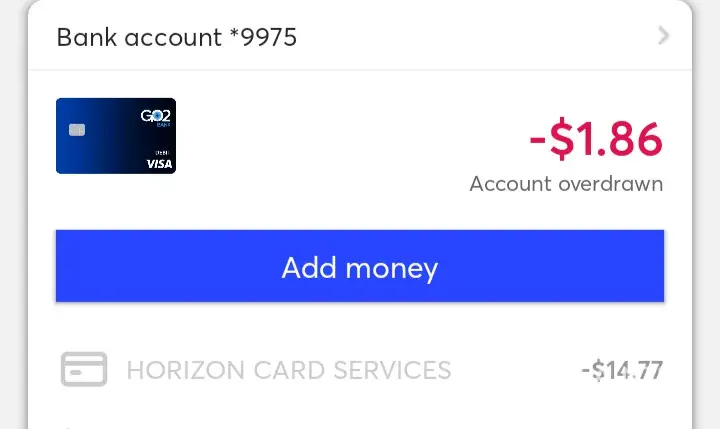Viewport: 720px width, 429px height.
Task: Tap the gray background left of the account panel
Action: pos(13,214)
